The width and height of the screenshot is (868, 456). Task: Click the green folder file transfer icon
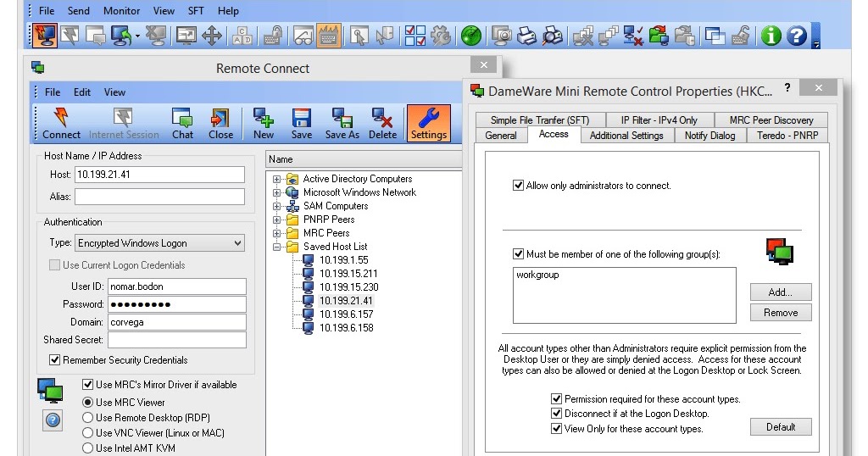(658, 36)
